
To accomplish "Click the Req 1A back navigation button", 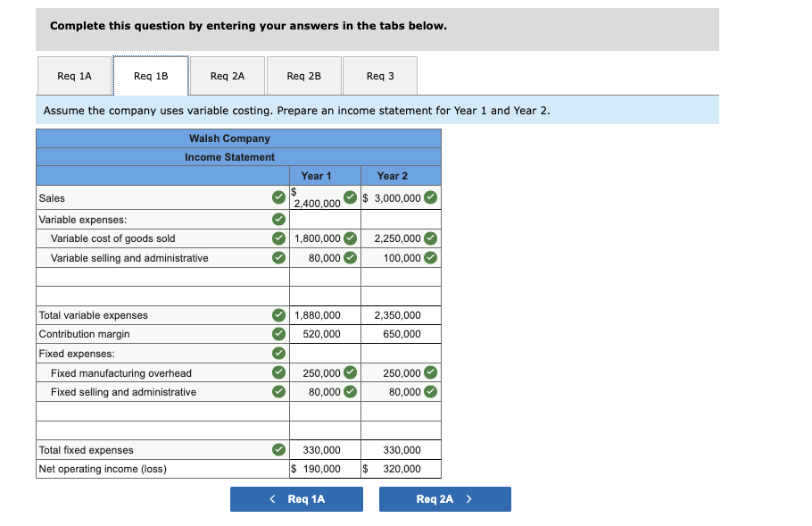I will click(296, 499).
